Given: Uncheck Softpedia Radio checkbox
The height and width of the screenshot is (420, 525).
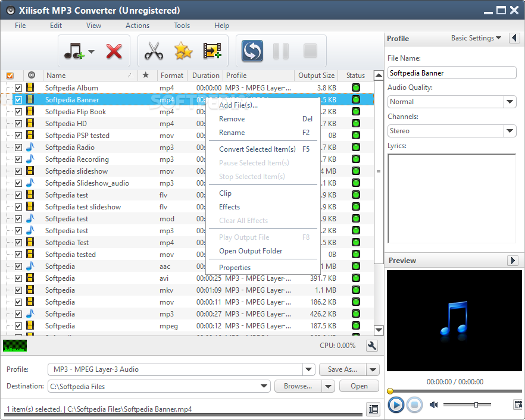Looking at the screenshot, I should 18,148.
